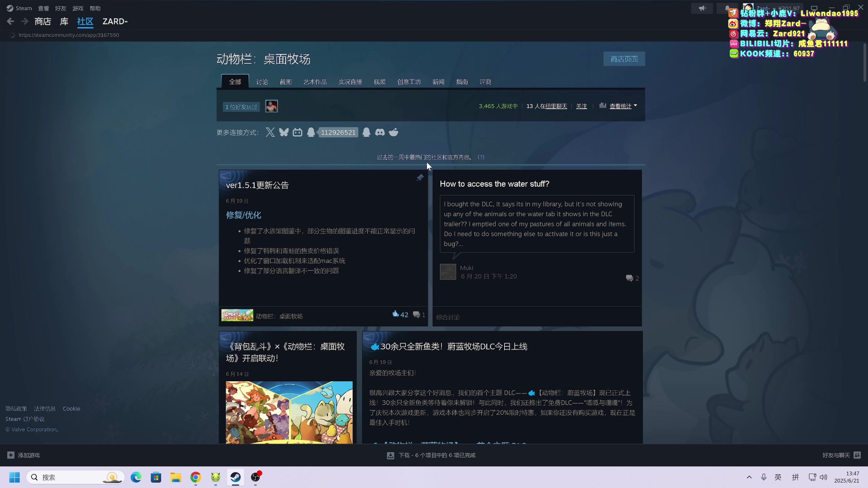Click the thumbs-up icon showing 42
The image size is (868, 488).
396,314
